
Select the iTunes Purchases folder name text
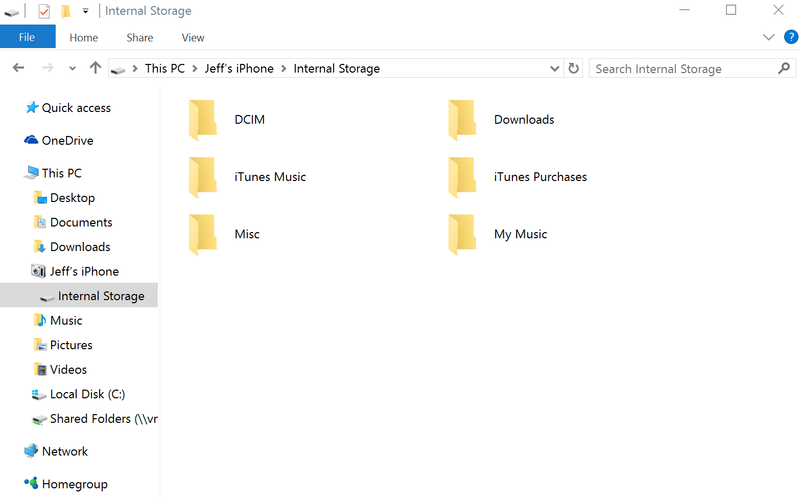tap(540, 177)
